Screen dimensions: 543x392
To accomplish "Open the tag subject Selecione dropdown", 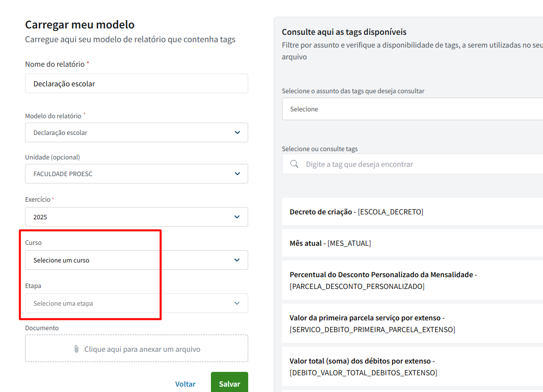I will click(412, 109).
